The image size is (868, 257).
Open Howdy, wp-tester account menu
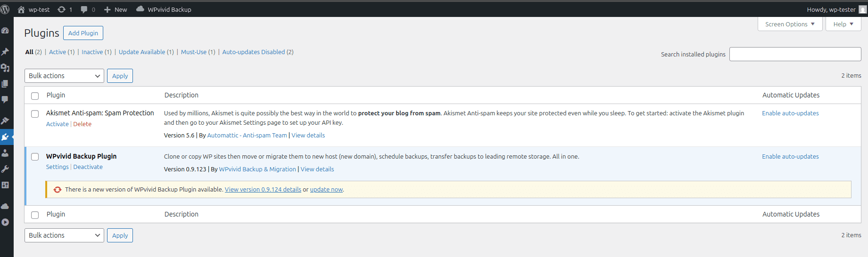(x=836, y=9)
